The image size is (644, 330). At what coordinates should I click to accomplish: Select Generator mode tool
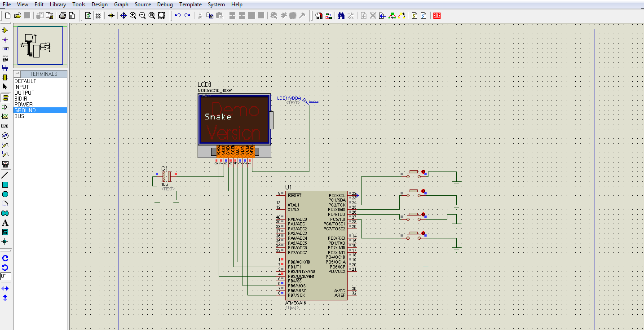[x=5, y=135]
